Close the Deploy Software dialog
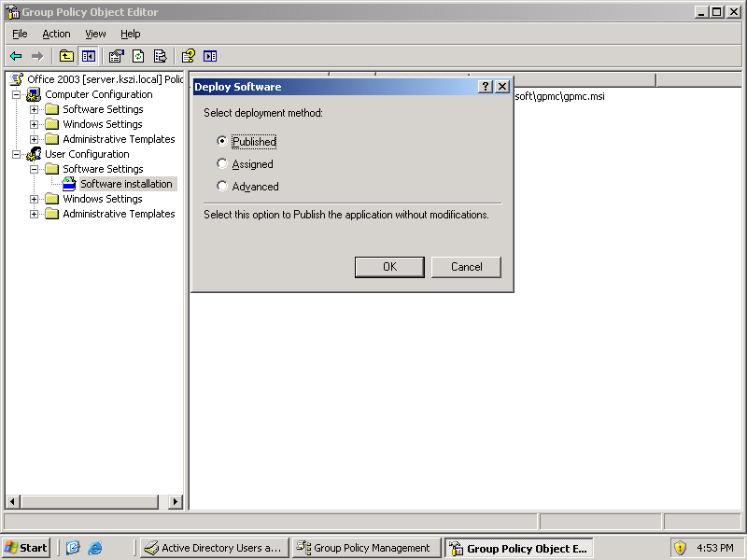The width and height of the screenshot is (747, 560). tap(502, 86)
